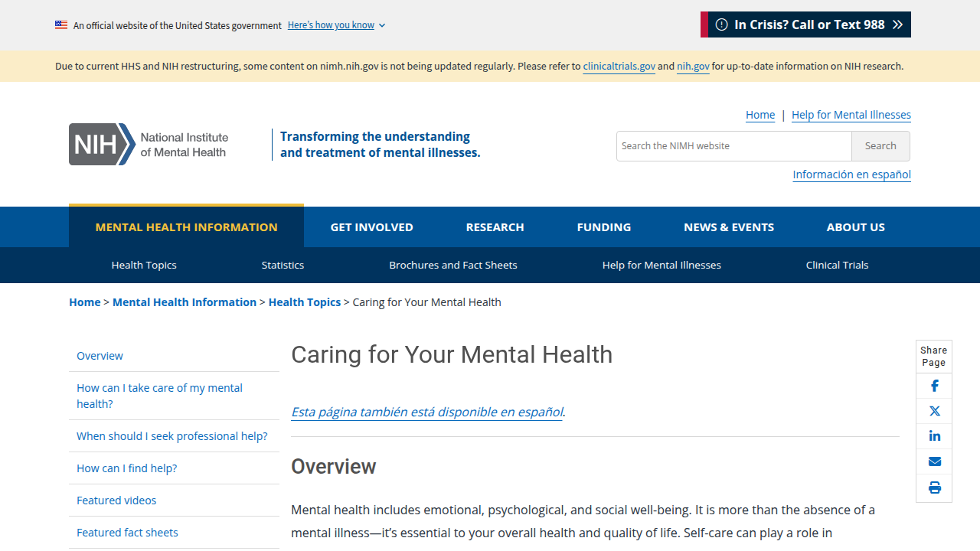This screenshot has width=980, height=551.
Task: Open the Mental Health Information nav tab
Action: tap(186, 227)
